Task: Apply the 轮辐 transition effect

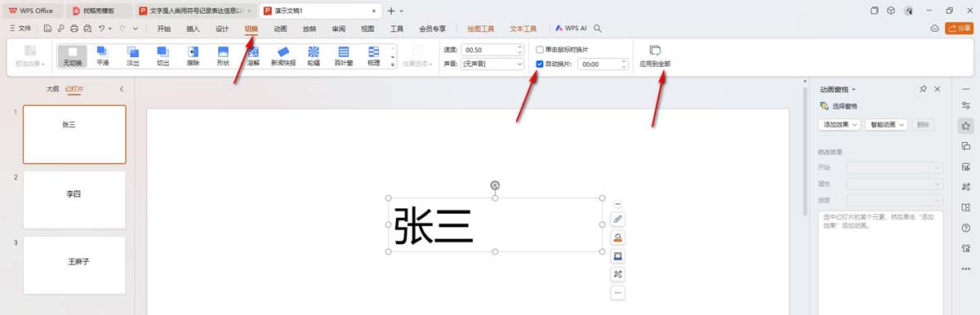Action: pos(314,55)
